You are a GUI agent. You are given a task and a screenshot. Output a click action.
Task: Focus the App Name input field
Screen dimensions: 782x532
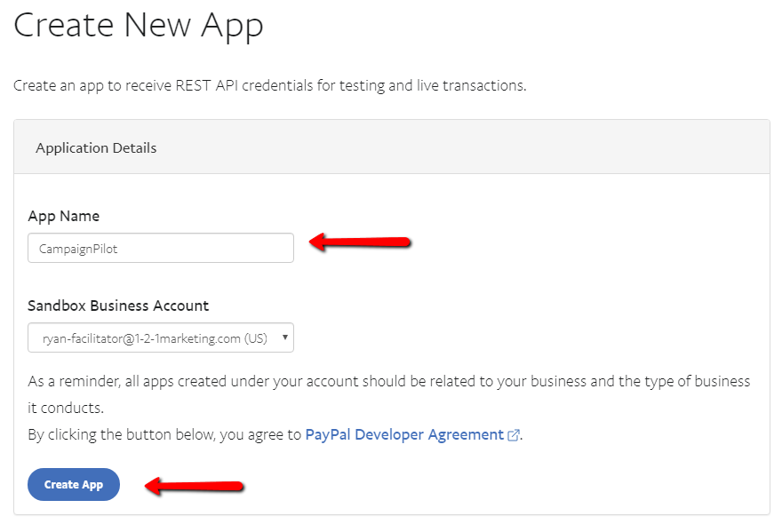(161, 248)
